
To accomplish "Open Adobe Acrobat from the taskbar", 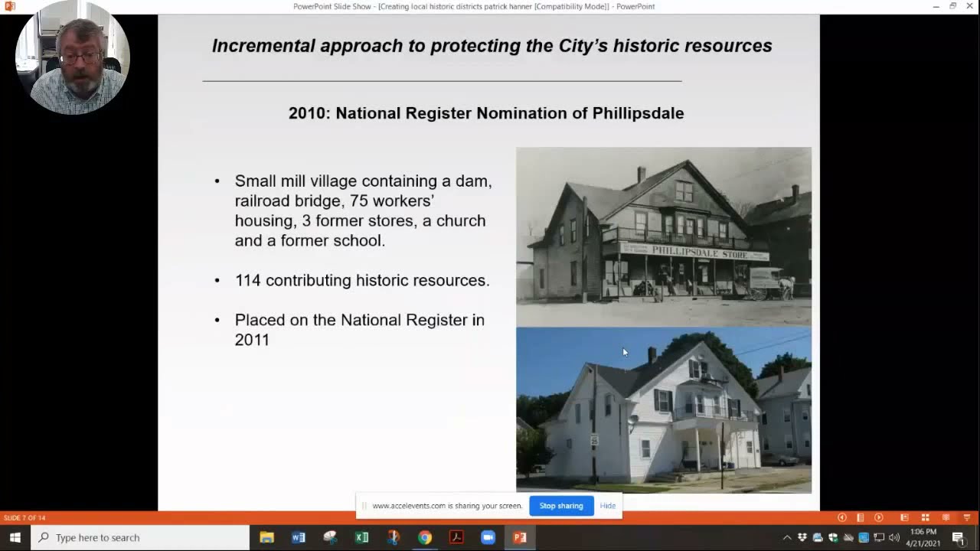I will click(456, 537).
